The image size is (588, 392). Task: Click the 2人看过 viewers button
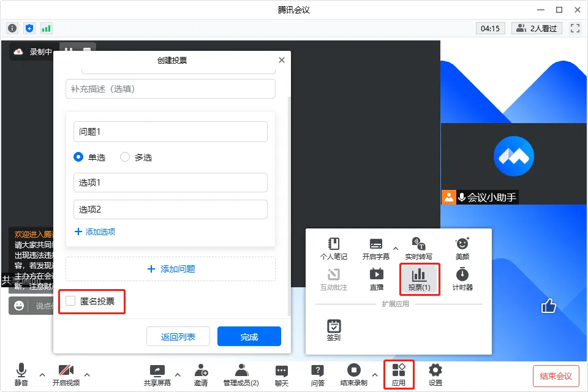(x=537, y=29)
